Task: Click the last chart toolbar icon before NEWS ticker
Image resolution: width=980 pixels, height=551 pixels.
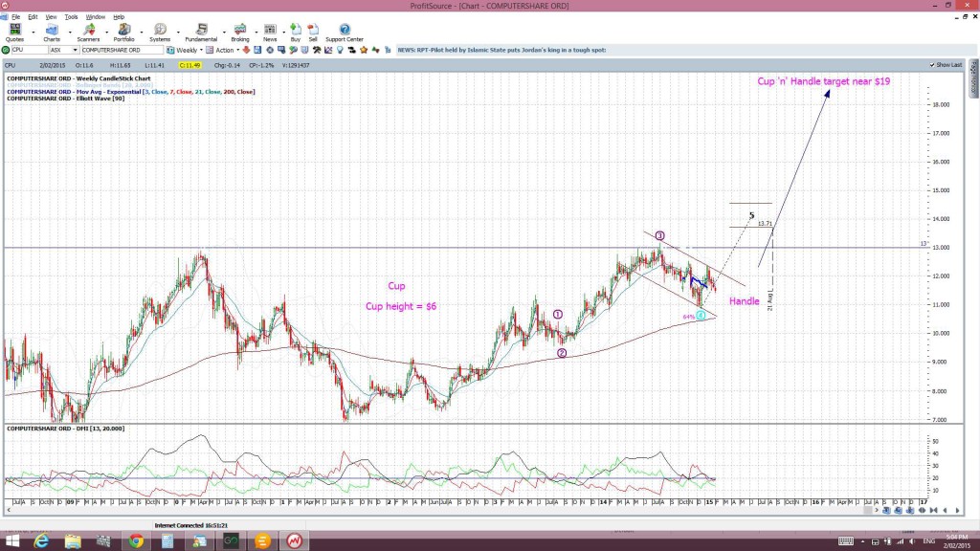Action: [388, 50]
